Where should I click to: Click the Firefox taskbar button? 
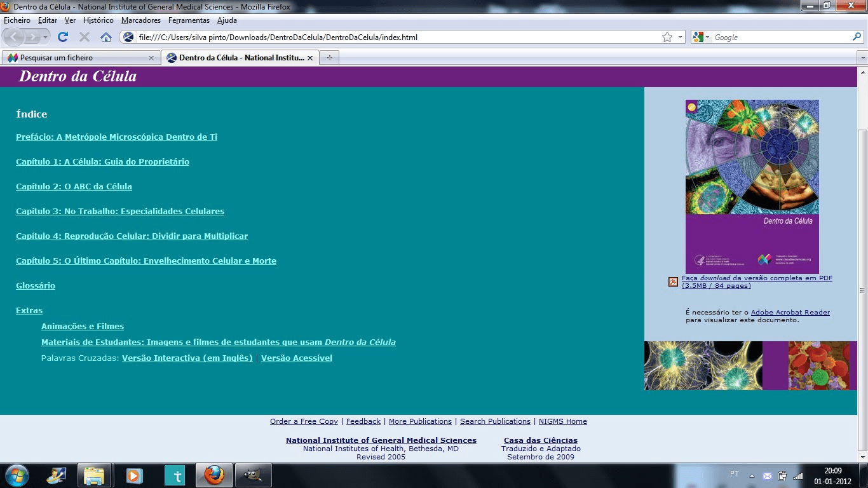[214, 475]
